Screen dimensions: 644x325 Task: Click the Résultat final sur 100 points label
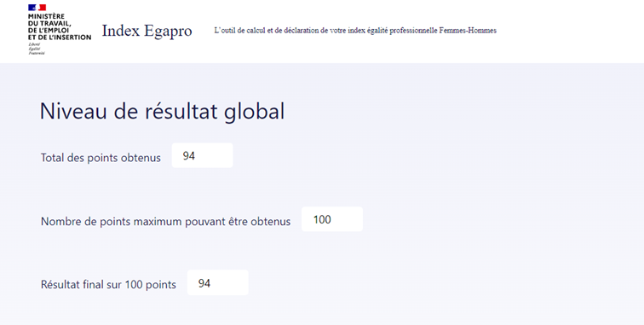click(108, 285)
